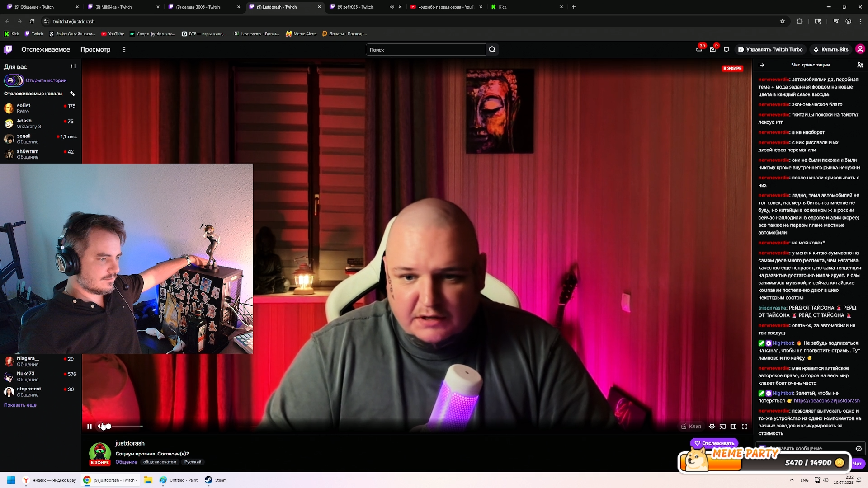This screenshot has width=868, height=488.
Task: Open etoprotest channel in sidebar
Action: 41,392
